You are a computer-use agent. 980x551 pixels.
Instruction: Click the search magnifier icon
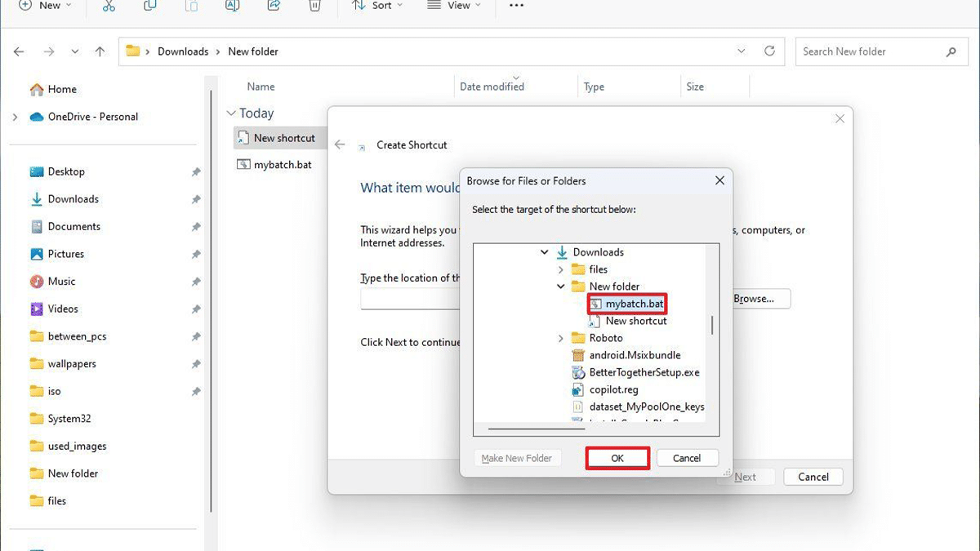pyautogui.click(x=951, y=51)
